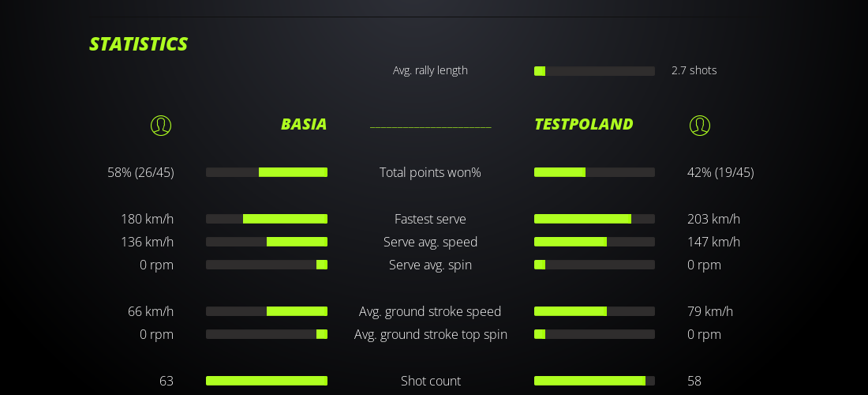Click the BASIA player name

click(304, 124)
